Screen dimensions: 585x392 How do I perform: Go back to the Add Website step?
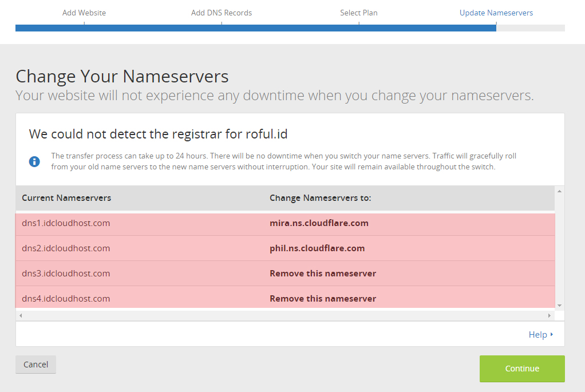(x=84, y=12)
